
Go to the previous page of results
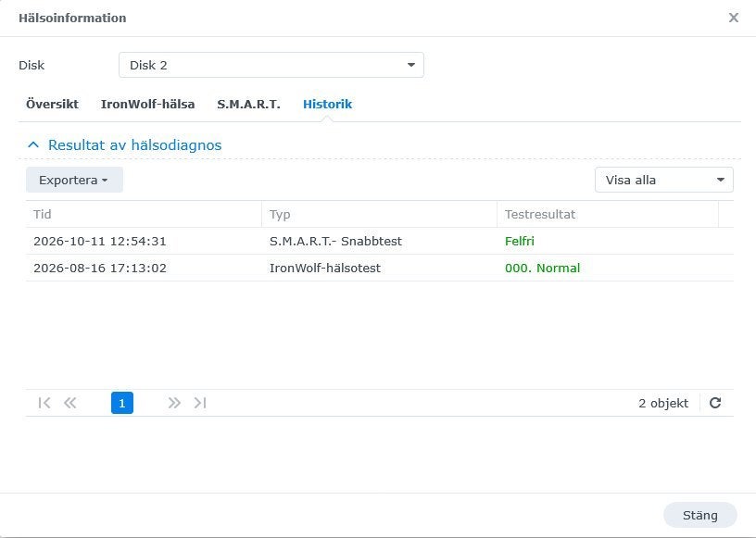69,403
